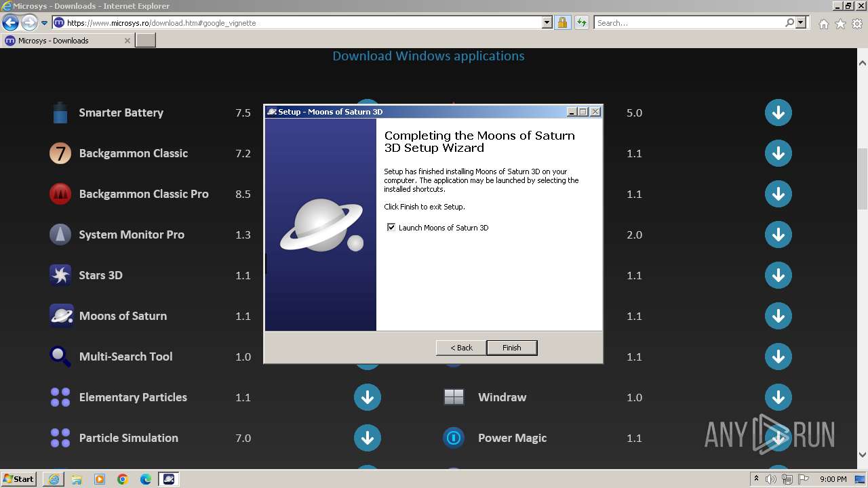Open the browser Home icon

(823, 24)
